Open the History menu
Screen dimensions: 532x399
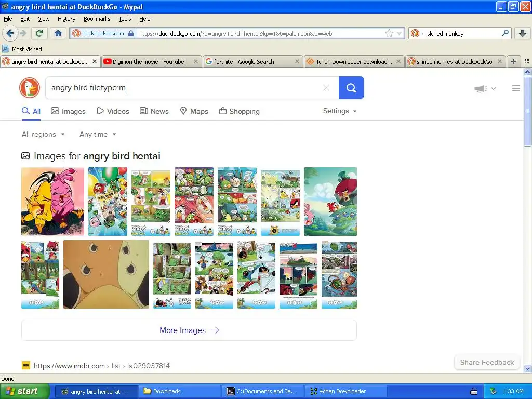pyautogui.click(x=66, y=19)
